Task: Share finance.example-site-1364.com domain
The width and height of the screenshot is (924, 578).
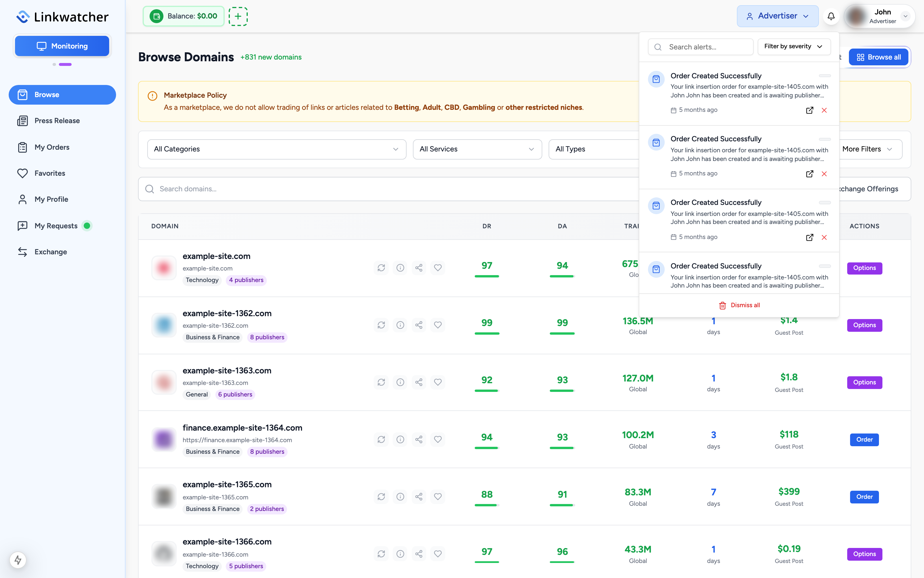Action: pyautogui.click(x=419, y=439)
